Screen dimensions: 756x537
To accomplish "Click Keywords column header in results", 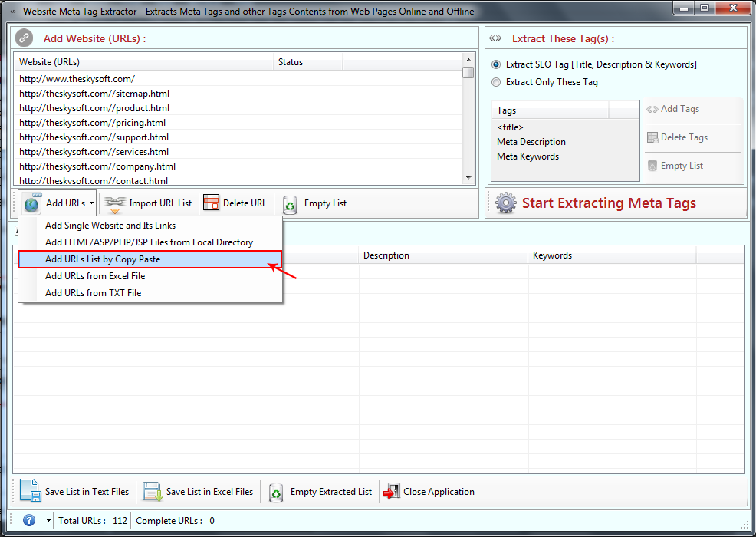I will [613, 255].
